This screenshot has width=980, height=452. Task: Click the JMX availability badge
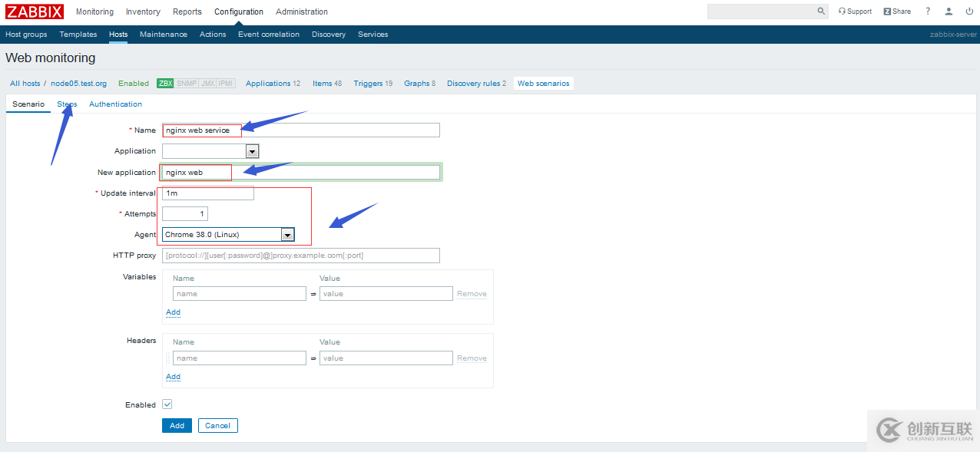pos(207,84)
